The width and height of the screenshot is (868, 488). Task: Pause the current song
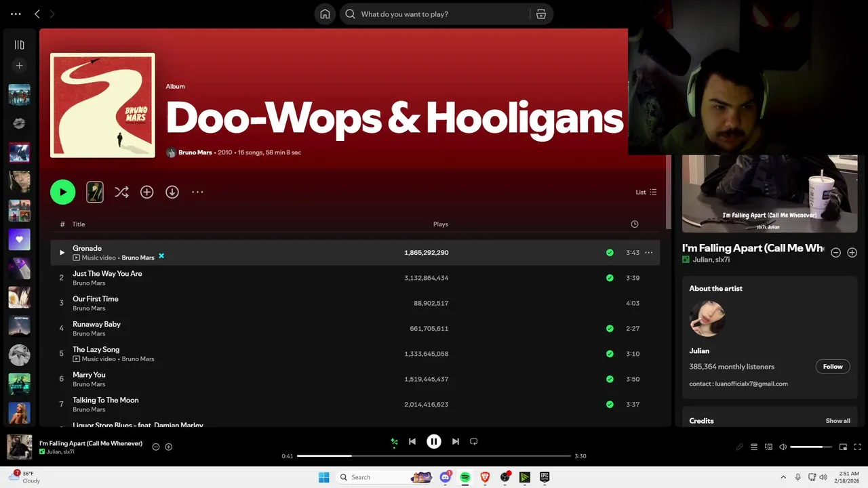434,441
